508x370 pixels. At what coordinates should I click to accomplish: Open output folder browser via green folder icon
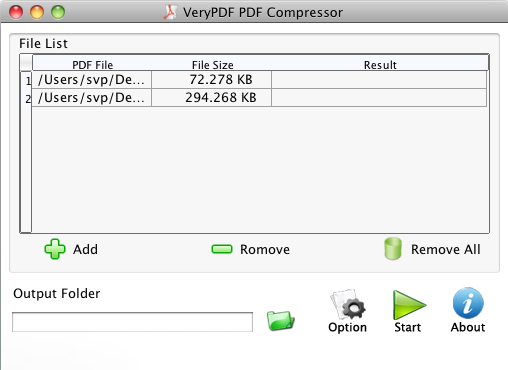click(x=281, y=321)
